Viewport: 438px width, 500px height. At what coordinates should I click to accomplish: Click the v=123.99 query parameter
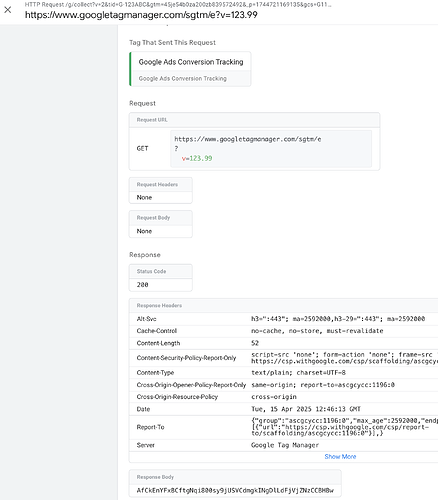click(197, 158)
